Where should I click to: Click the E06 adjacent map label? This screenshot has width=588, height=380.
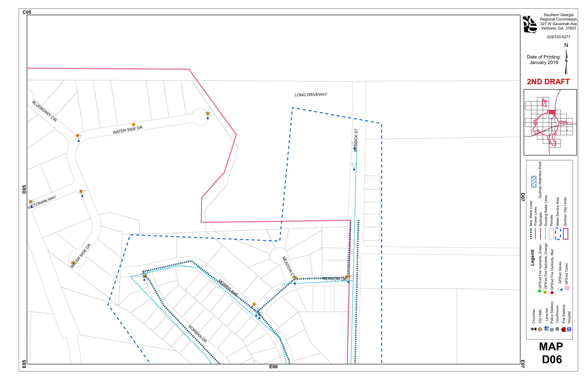pos(273,367)
